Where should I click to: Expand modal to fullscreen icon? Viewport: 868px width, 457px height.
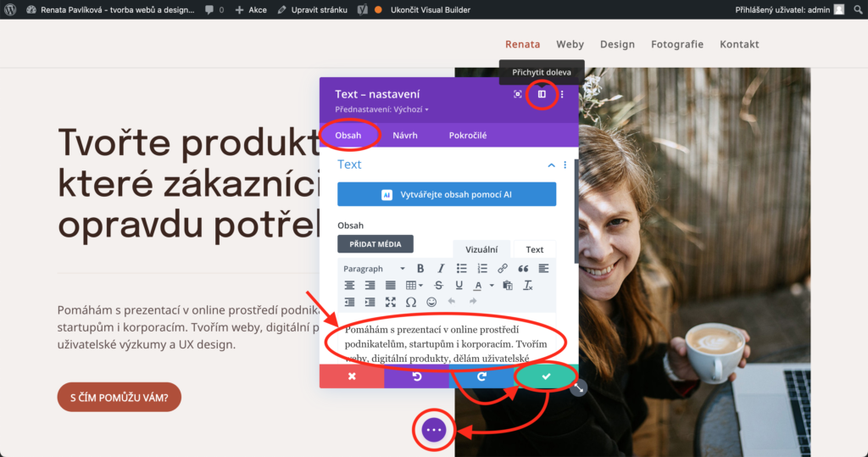coord(518,94)
